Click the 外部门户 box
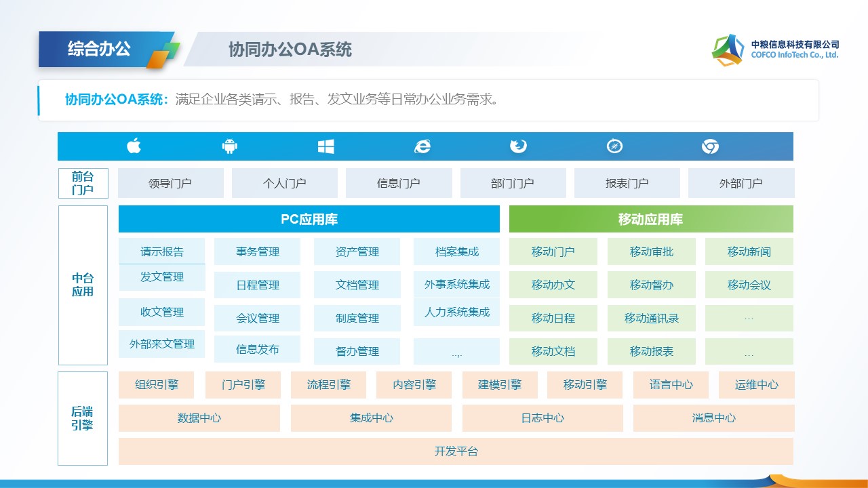The width and height of the screenshot is (868, 488). (741, 183)
